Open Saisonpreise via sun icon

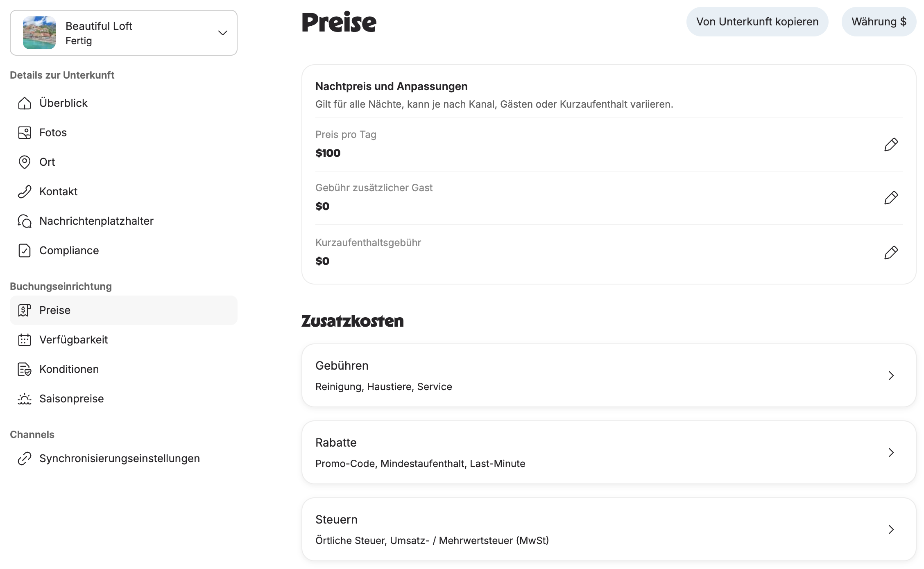25,399
